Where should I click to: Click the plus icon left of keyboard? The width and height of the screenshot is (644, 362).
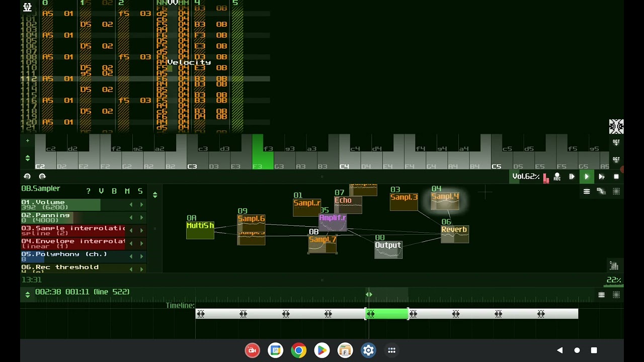pyautogui.click(x=28, y=141)
